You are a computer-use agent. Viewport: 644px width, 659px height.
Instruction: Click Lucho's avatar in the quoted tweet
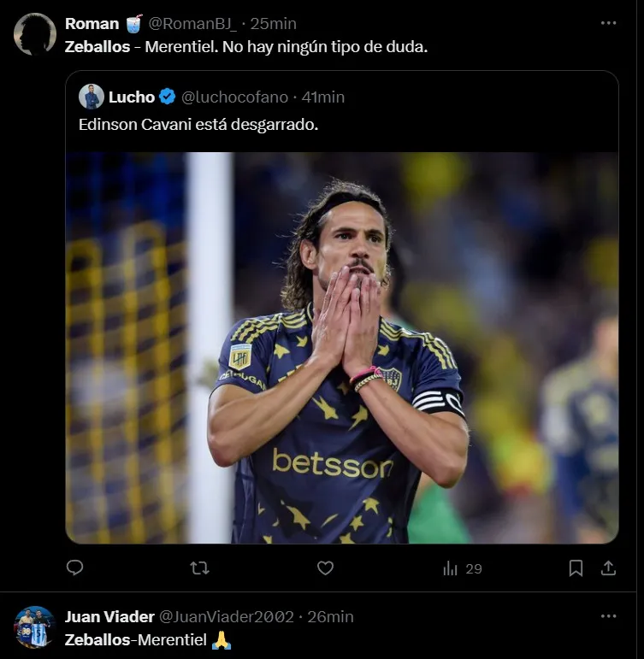click(92, 97)
